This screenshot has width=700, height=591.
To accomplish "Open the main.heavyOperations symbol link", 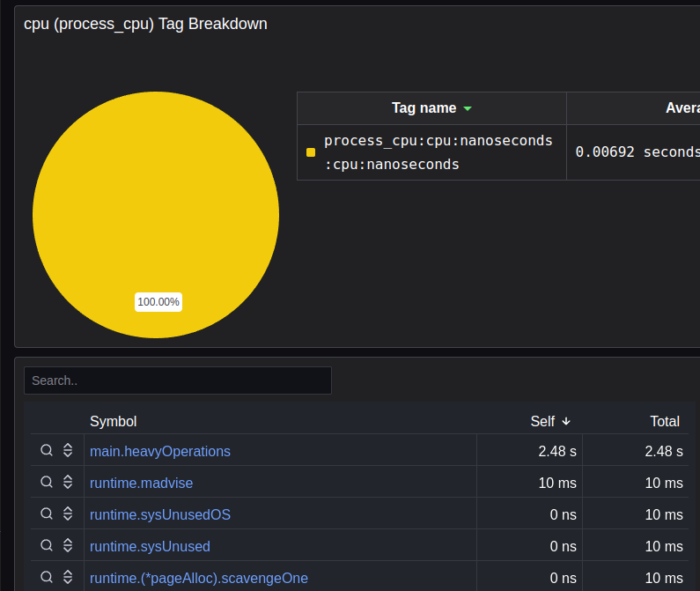I will (160, 451).
